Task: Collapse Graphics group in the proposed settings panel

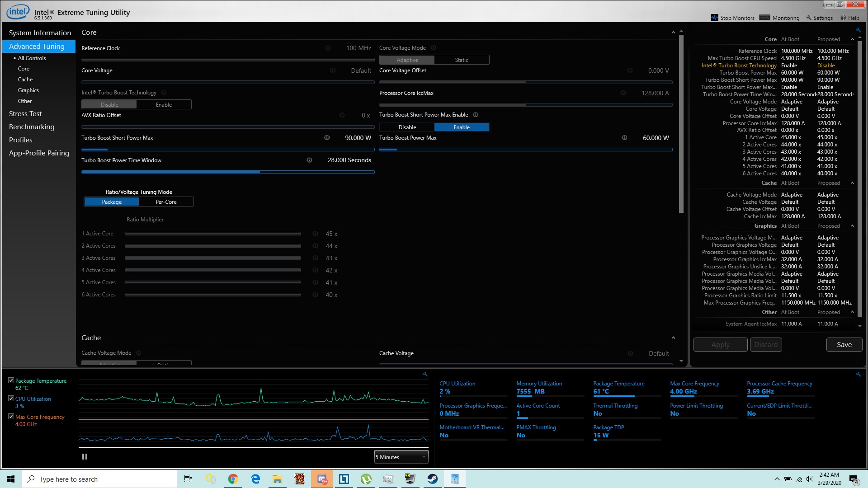Action: click(x=852, y=226)
